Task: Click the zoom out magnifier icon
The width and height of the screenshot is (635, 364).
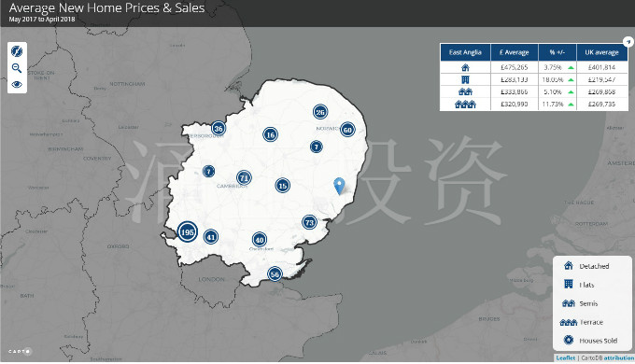Action: click(x=17, y=68)
